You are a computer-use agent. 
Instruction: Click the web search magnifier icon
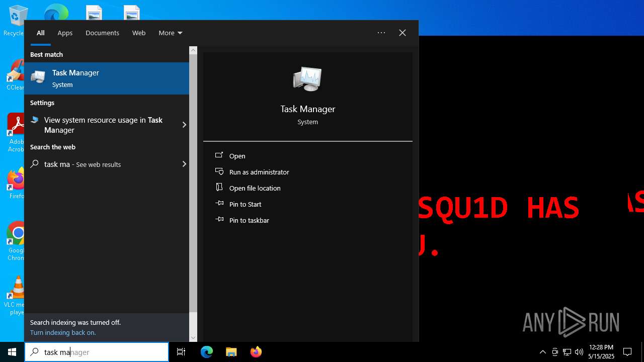point(35,164)
